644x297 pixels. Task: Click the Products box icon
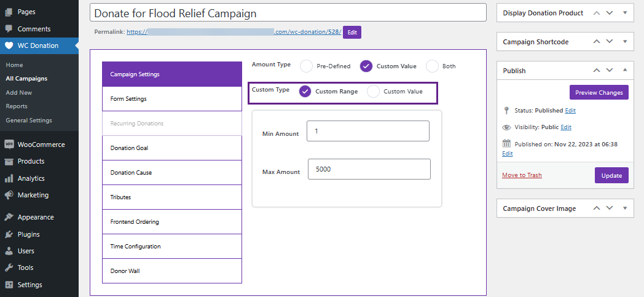pyautogui.click(x=9, y=162)
